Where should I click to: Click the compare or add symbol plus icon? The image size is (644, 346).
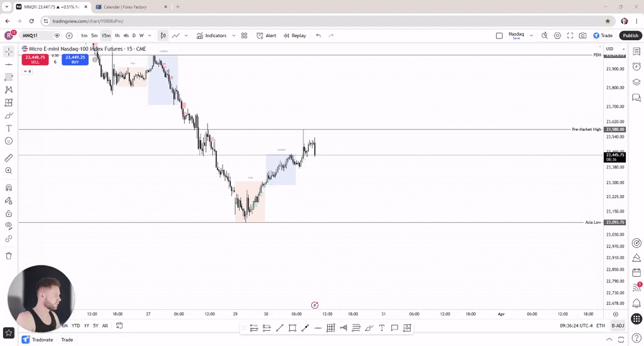[69, 36]
